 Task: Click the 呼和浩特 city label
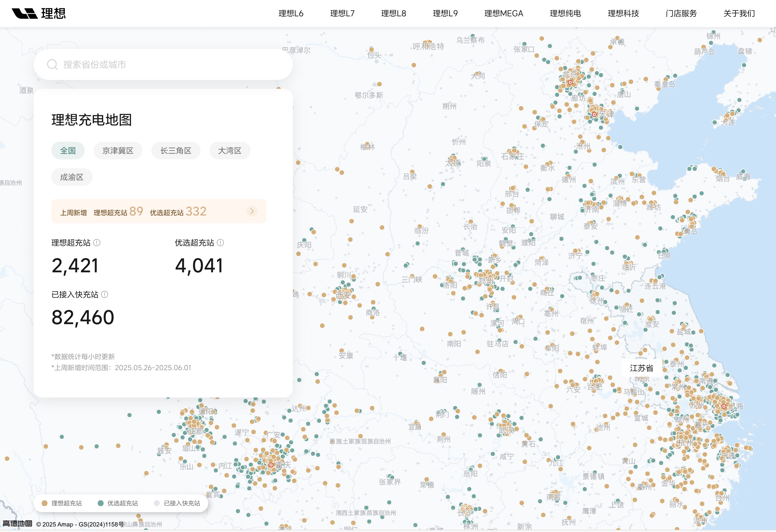click(429, 46)
